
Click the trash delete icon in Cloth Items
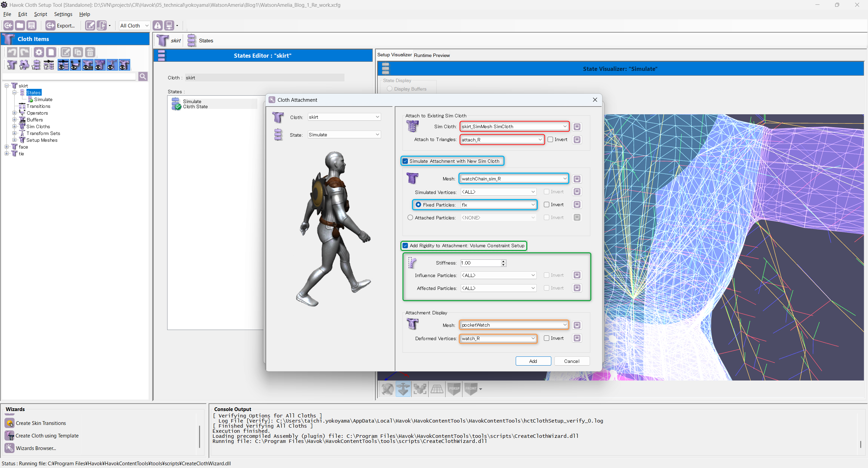tap(90, 52)
